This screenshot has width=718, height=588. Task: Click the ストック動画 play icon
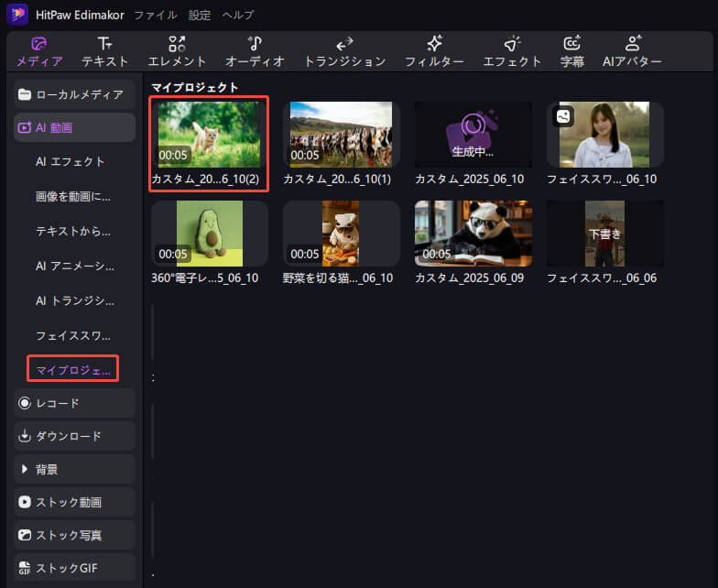24,502
